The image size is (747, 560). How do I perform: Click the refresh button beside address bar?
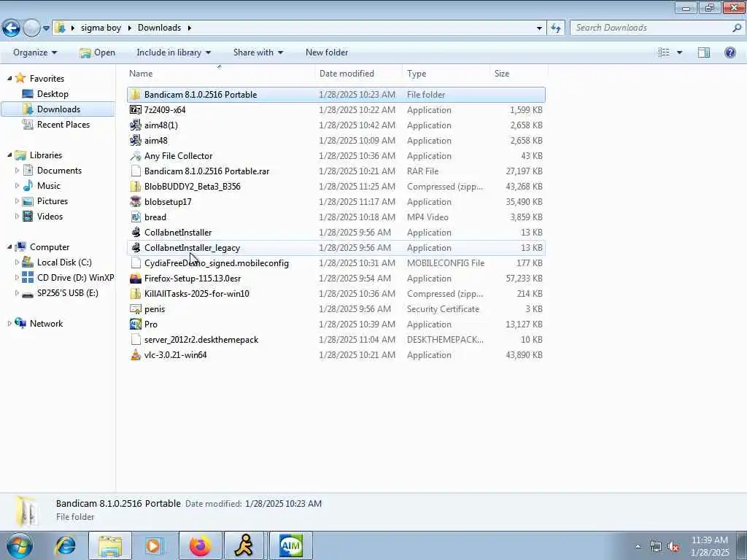click(x=555, y=28)
